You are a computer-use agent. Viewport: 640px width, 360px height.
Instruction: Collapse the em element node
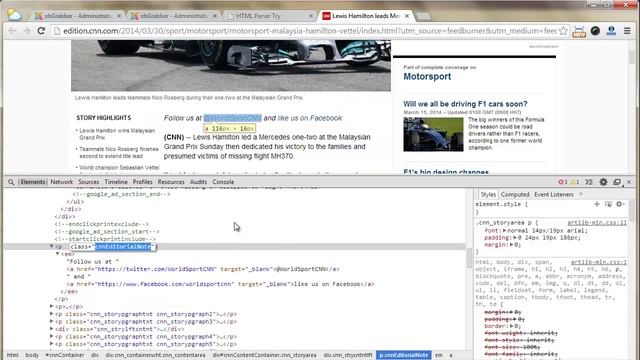(x=58, y=254)
